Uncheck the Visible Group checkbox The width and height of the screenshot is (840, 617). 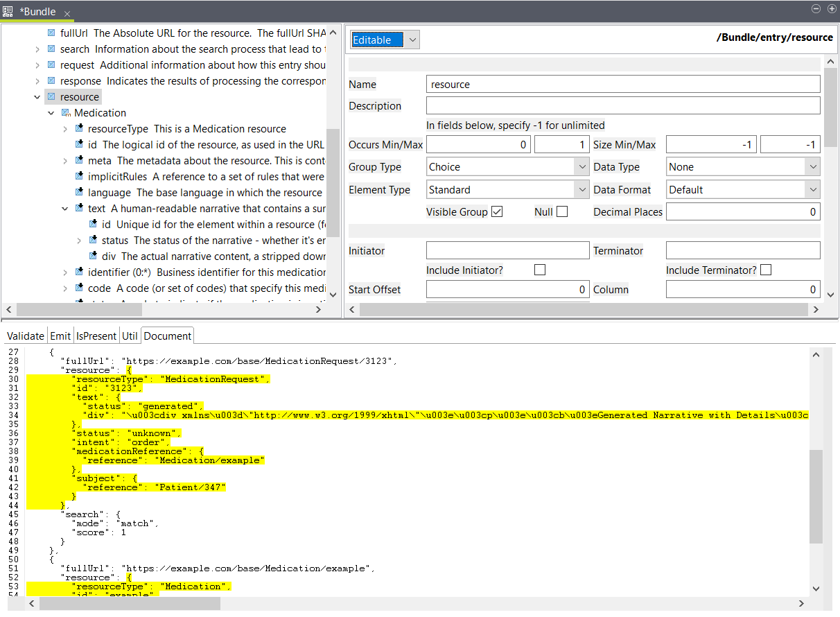tap(496, 212)
